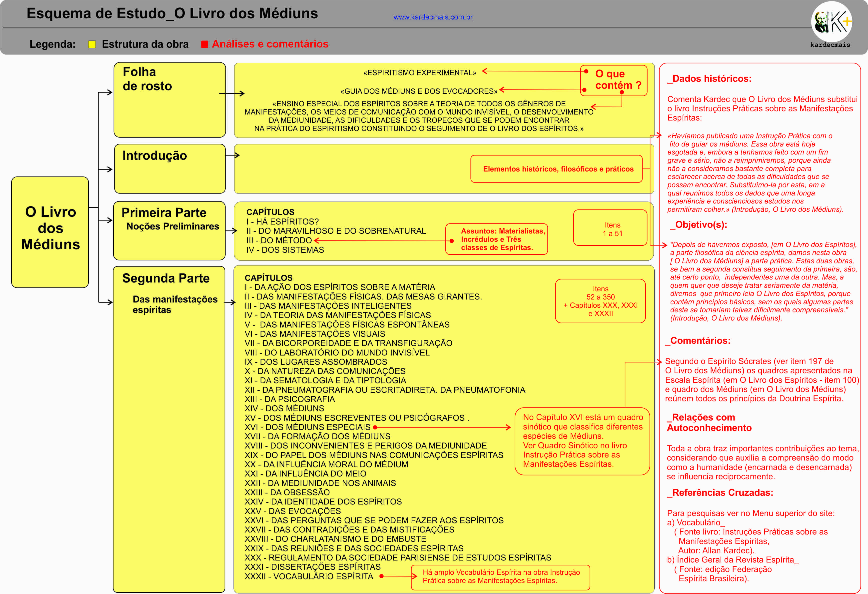
Task: Click the "_Referências Cruzadas:" heading
Action: pos(720,493)
